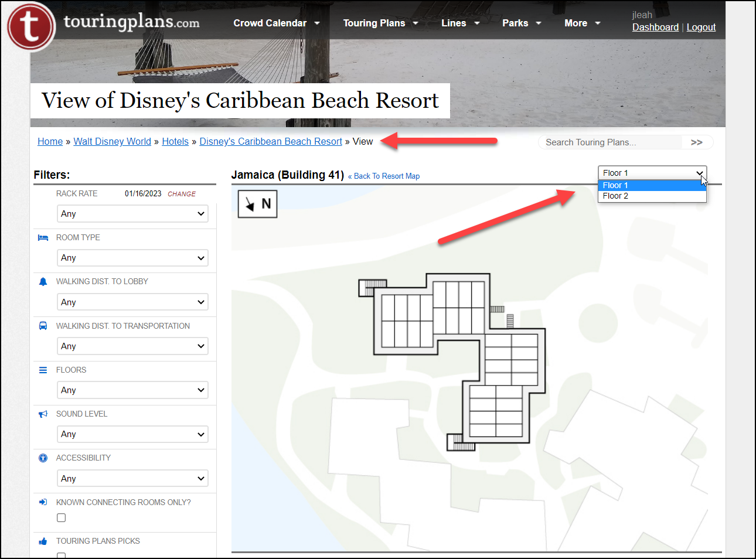Click the touringplans.com red logo
Image resolution: width=756 pixels, height=559 pixels.
(30, 26)
